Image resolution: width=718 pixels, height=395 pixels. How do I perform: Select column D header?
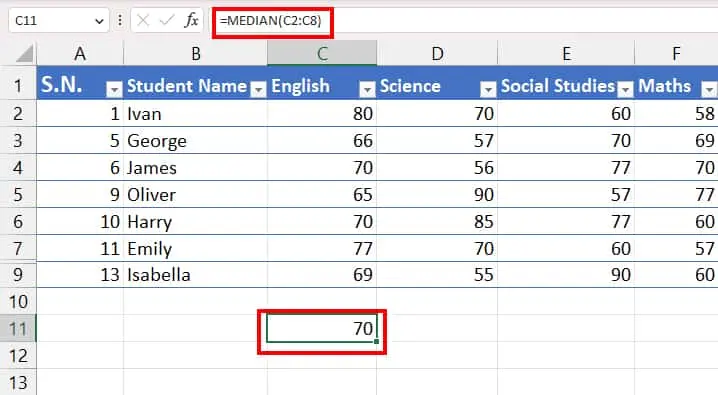tap(437, 54)
